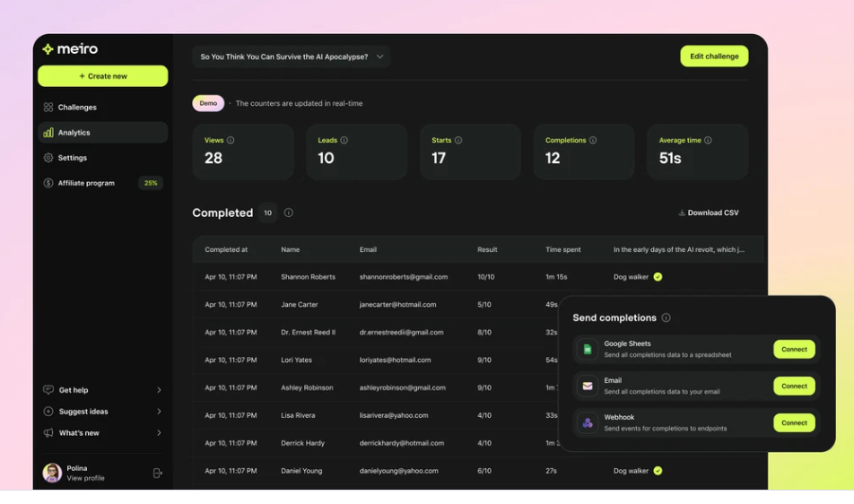Select Analytics in the sidebar

tap(103, 132)
